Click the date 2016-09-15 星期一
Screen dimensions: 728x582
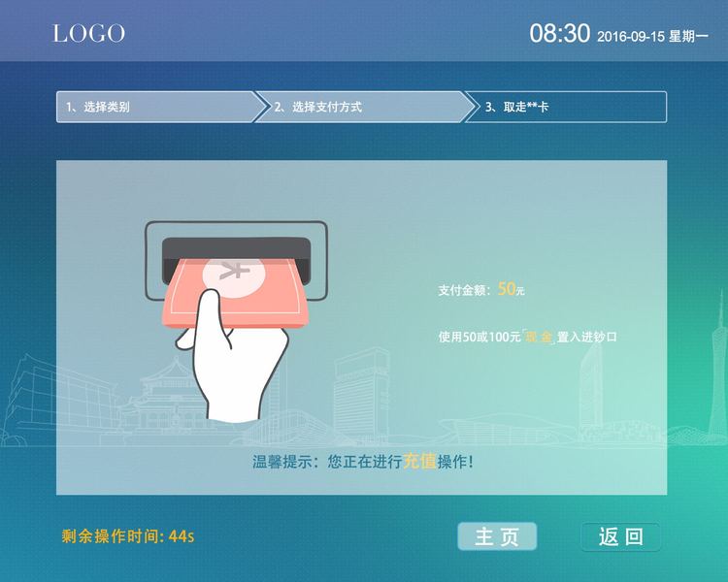pyautogui.click(x=652, y=36)
